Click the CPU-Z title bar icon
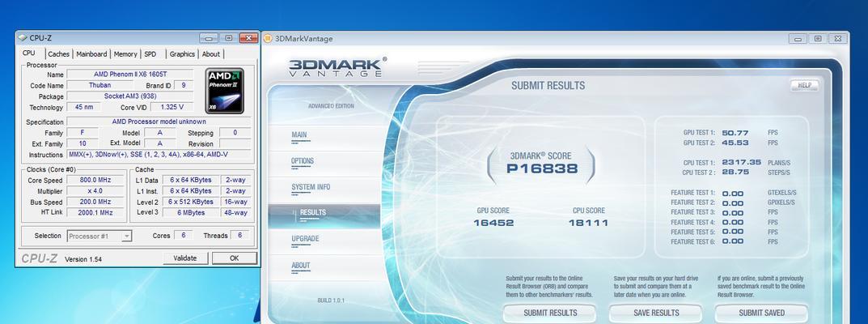This screenshot has width=868, height=324. 22,38
